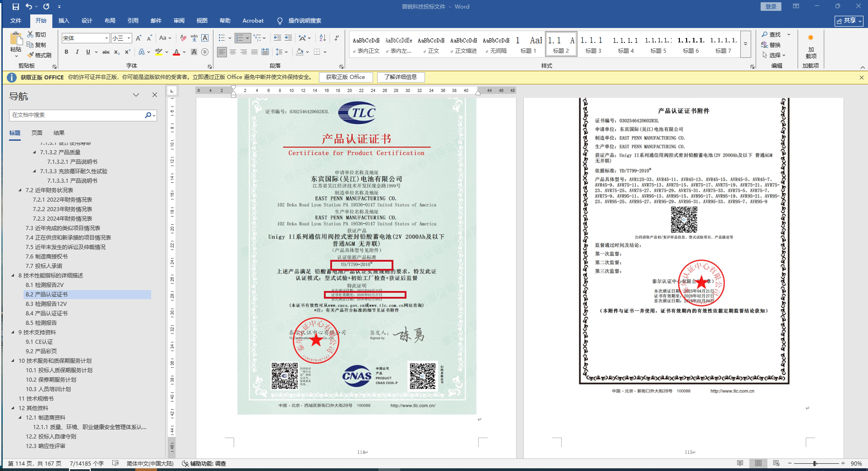Navigate to 9.1 CE认证 heading

[x=39, y=342]
